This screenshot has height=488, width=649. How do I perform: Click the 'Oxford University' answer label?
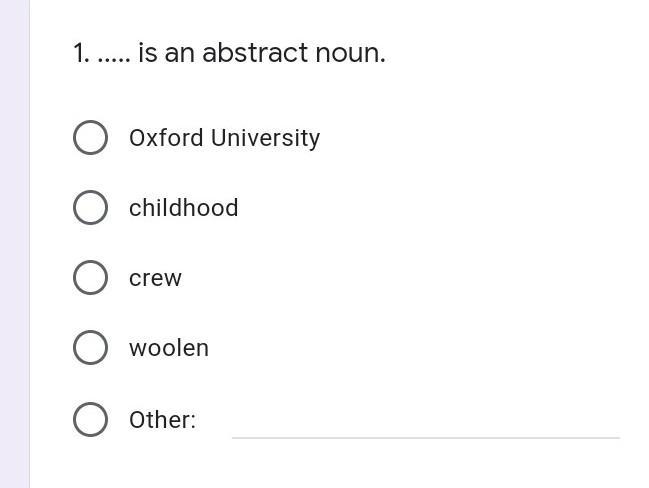224,138
